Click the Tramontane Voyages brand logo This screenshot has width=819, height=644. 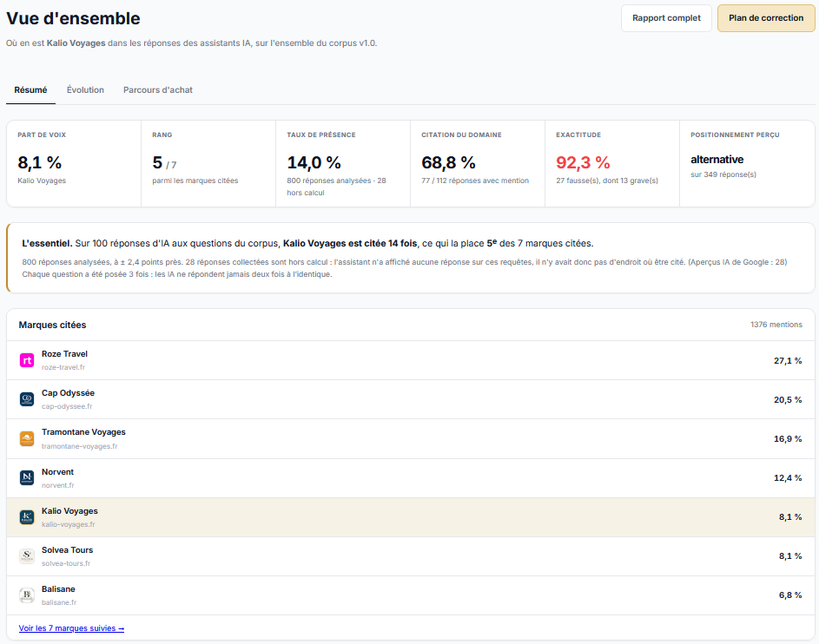[x=27, y=438]
